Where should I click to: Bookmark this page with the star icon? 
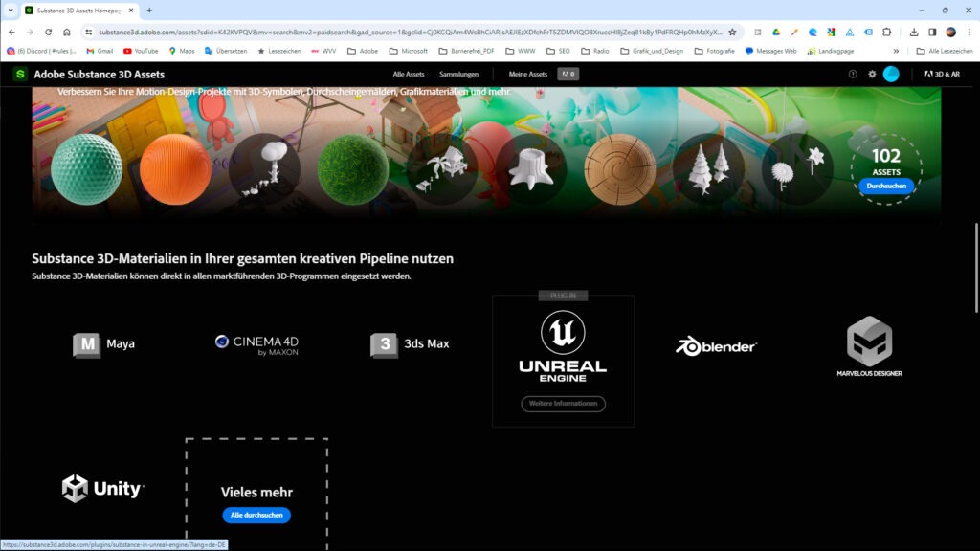click(x=732, y=32)
